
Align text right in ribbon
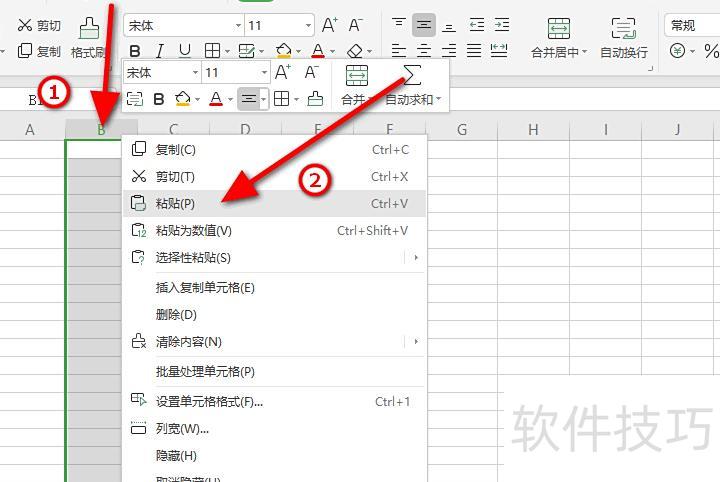pos(449,50)
